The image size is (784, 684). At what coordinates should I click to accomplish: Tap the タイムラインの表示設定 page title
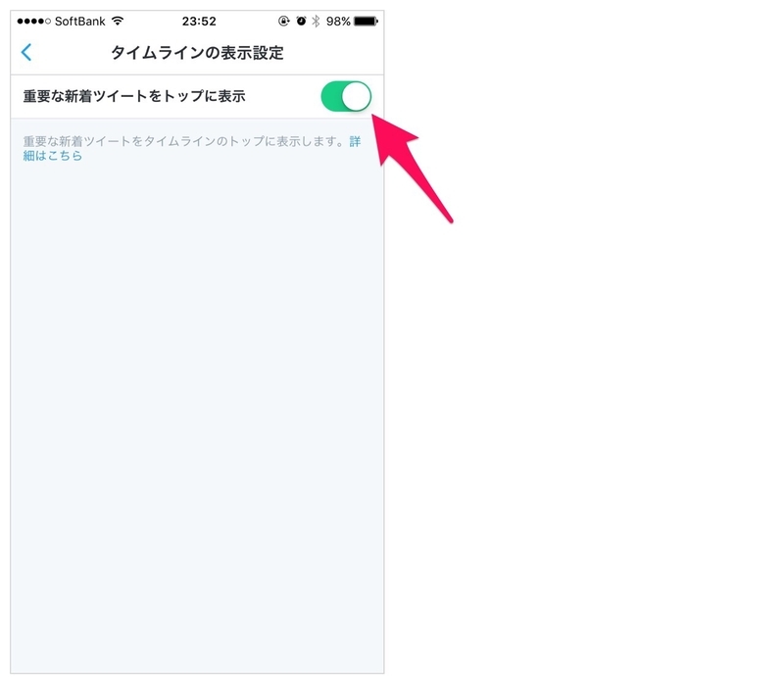pyautogui.click(x=197, y=53)
